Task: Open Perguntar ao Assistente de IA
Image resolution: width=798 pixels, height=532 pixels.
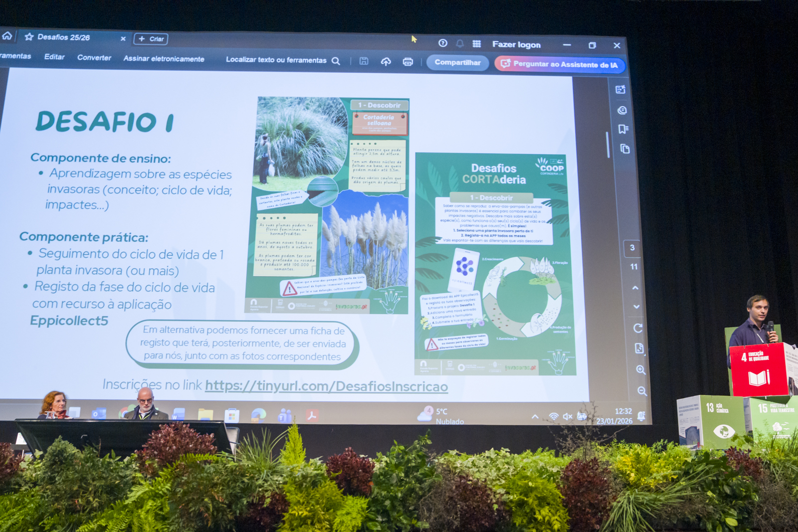Action: (x=560, y=64)
